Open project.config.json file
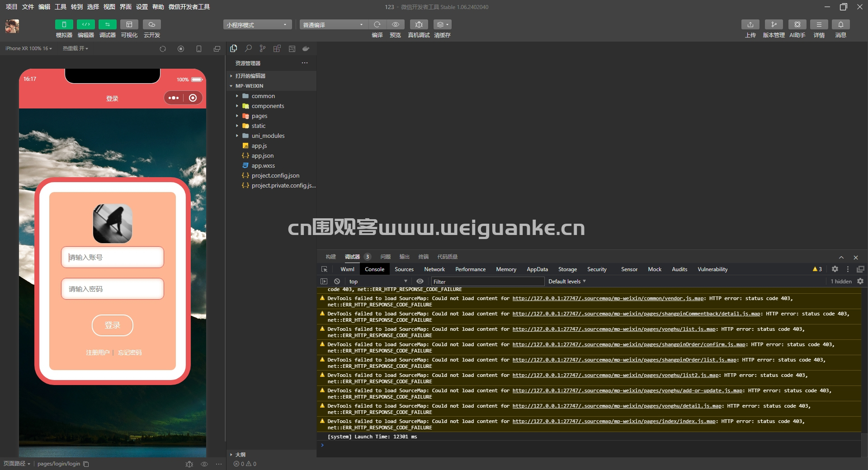Image resolution: width=868 pixels, height=470 pixels. click(271, 175)
